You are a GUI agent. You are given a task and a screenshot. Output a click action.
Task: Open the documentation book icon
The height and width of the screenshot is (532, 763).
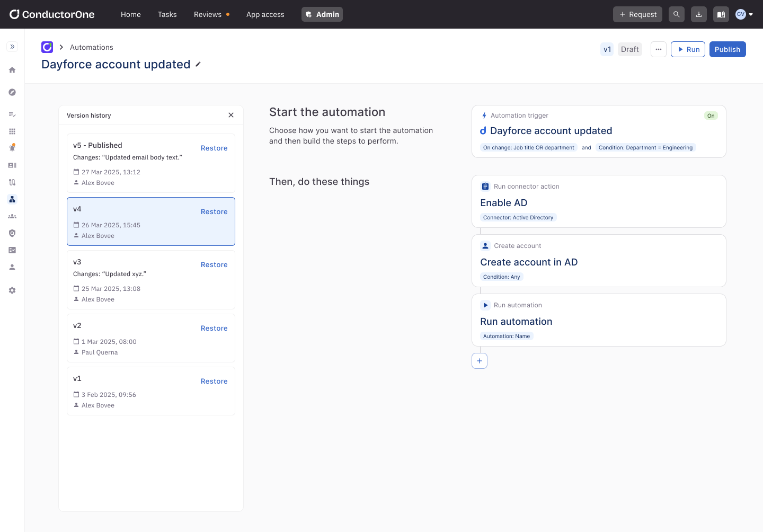click(x=721, y=14)
